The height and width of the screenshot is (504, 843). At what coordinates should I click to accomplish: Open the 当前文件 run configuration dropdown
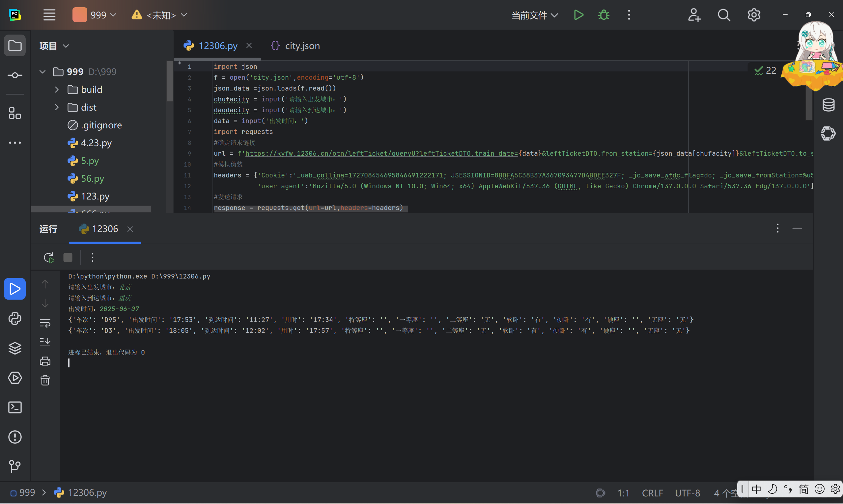coord(534,15)
